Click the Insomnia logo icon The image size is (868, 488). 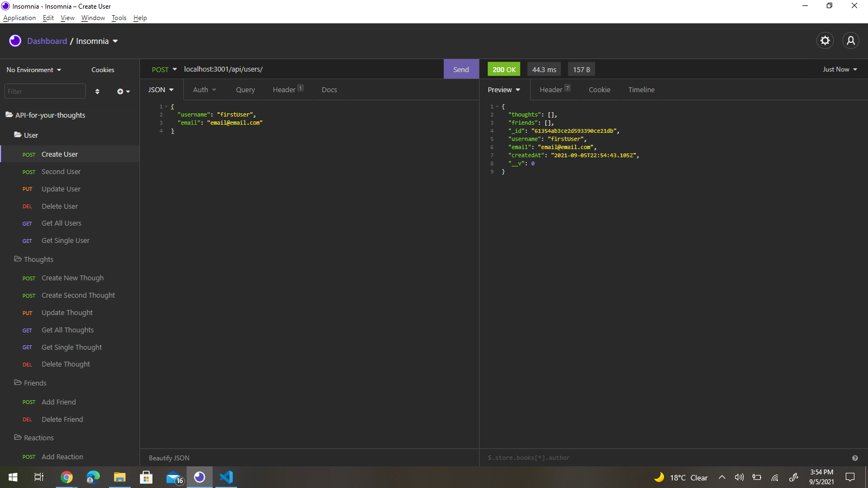click(x=15, y=41)
